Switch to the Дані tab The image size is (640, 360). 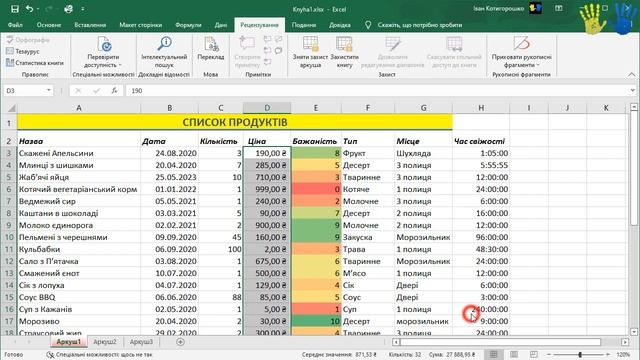tap(221, 25)
